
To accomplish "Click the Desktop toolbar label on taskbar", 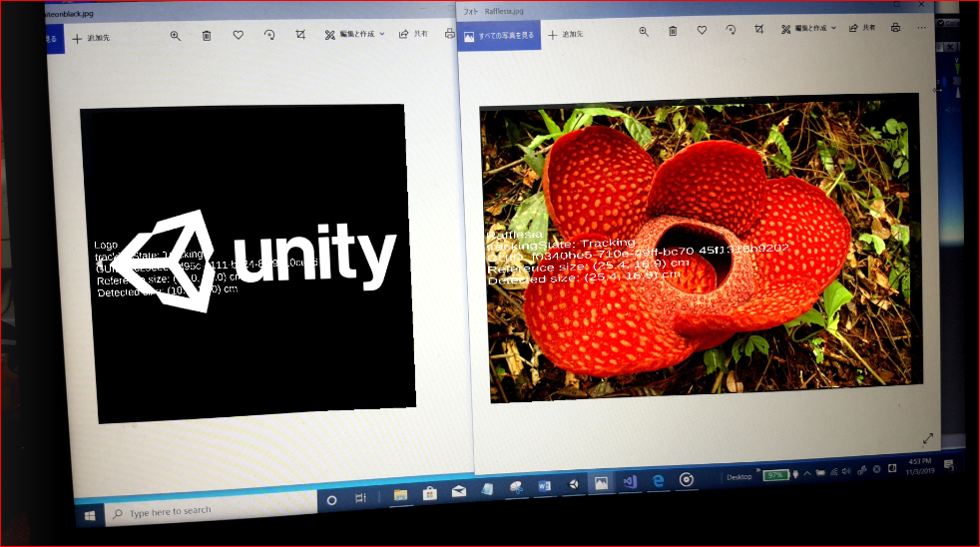I will [738, 476].
